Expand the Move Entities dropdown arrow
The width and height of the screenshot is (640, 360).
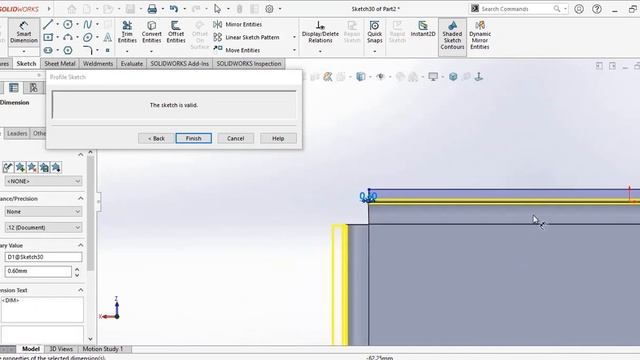(294, 50)
